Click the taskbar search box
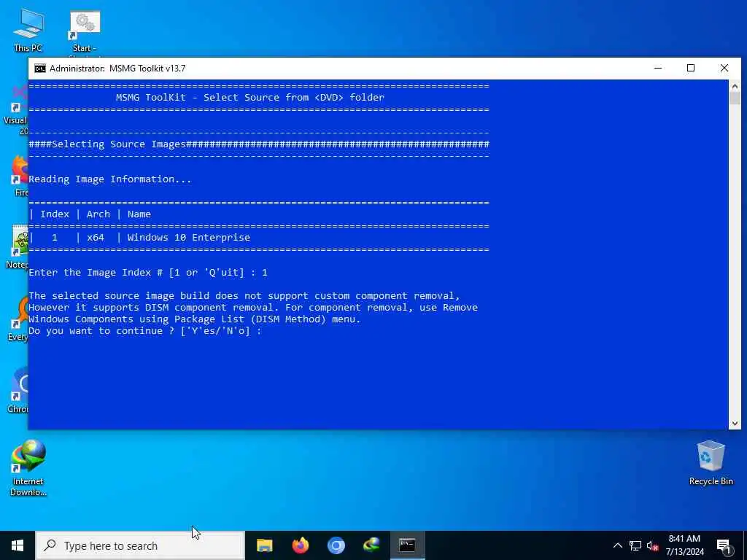This screenshot has width=747, height=560. 140,545
